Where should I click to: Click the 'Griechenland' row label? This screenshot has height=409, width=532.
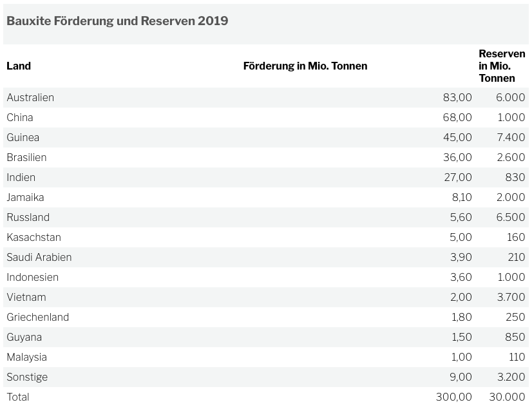(x=37, y=318)
